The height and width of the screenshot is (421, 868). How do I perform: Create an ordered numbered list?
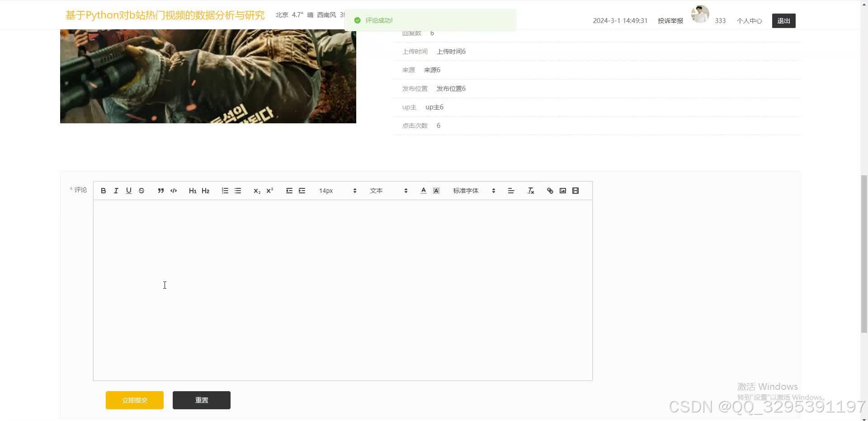point(225,191)
